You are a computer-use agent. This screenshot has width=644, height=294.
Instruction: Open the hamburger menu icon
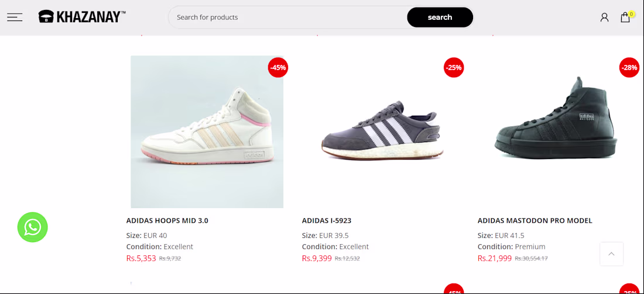coord(15,17)
